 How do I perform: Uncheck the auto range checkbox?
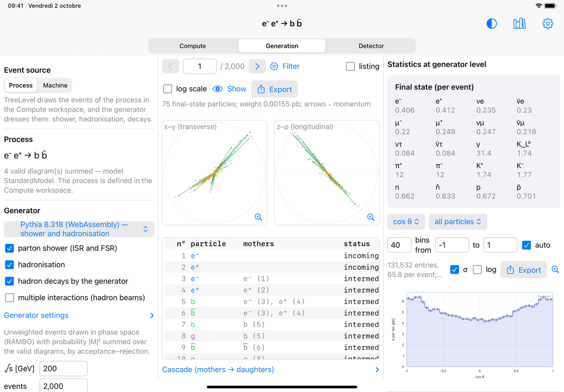pyautogui.click(x=526, y=245)
